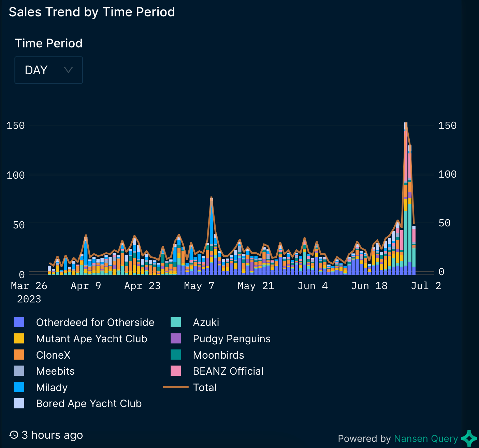Image resolution: width=479 pixels, height=448 pixels.
Task: Click the Moonbirds dark teal legend icon
Action: point(176,355)
